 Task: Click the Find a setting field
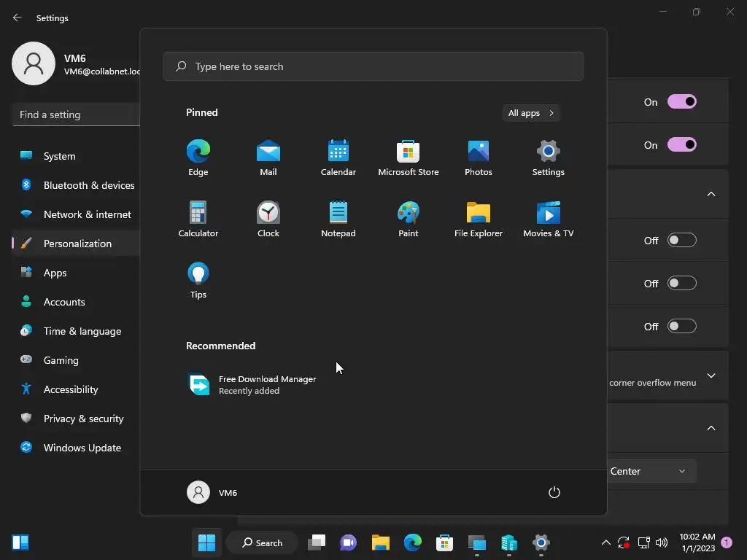75,114
